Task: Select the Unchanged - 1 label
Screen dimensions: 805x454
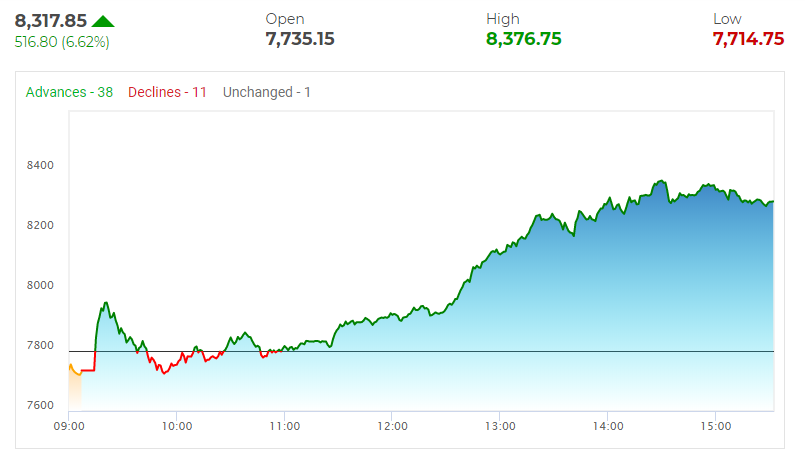Action: click(x=267, y=92)
